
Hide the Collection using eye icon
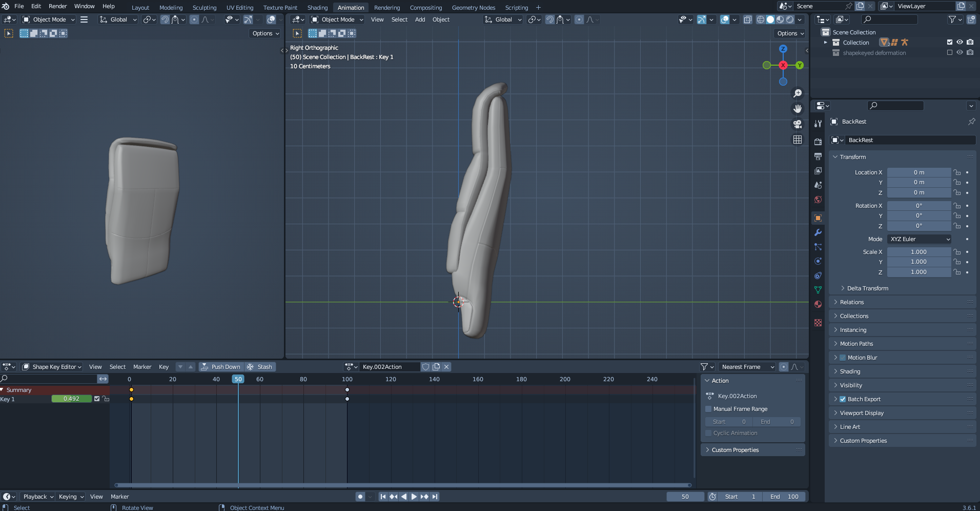coord(959,43)
